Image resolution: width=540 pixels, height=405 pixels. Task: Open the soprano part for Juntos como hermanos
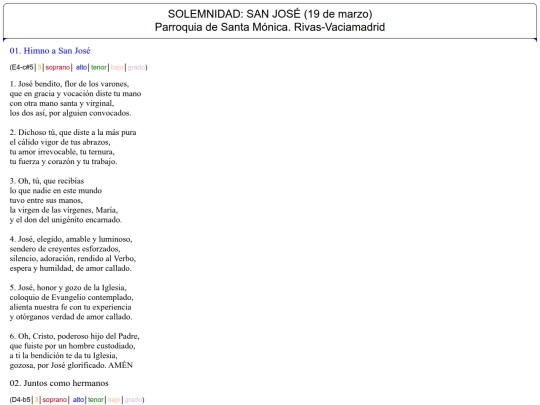click(x=54, y=400)
